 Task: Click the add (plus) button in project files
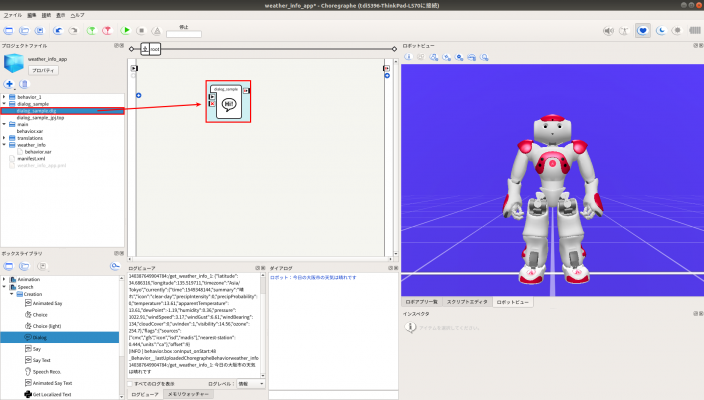pyautogui.click(x=10, y=85)
